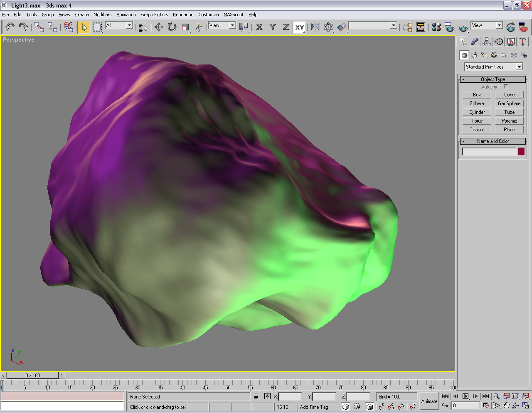The height and width of the screenshot is (413, 532).
Task: Select the Move transform tool
Action: (x=158, y=27)
